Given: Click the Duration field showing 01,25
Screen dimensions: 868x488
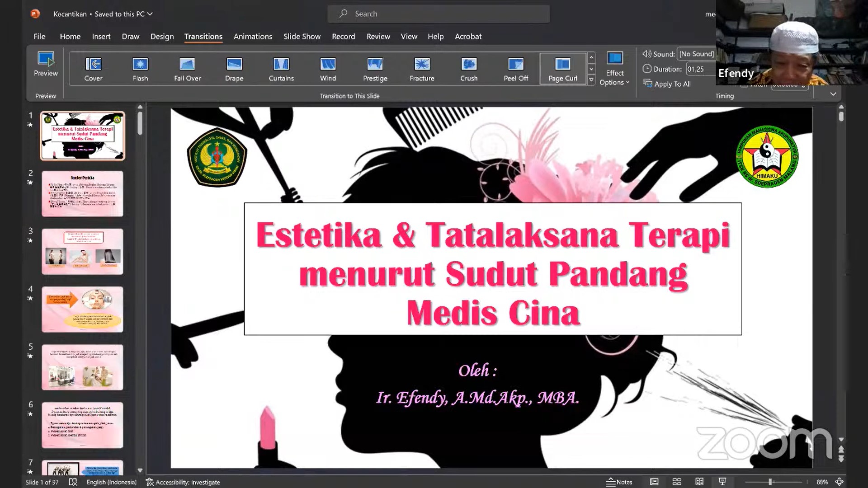Looking at the screenshot, I should pos(701,69).
